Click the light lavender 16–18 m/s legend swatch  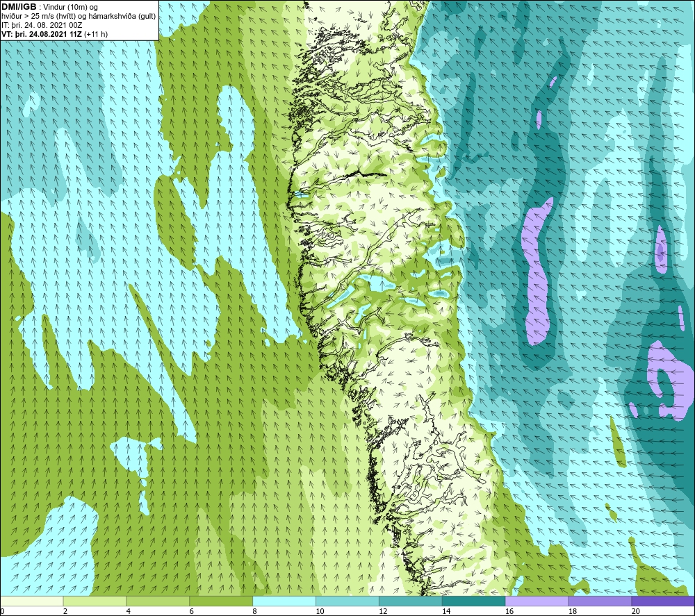click(537, 601)
